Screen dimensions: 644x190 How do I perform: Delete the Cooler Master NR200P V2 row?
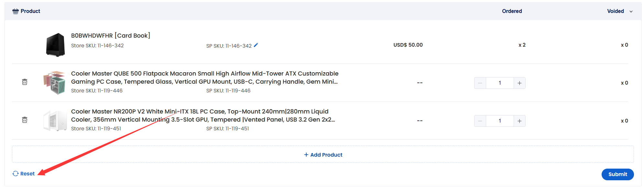[25, 120]
